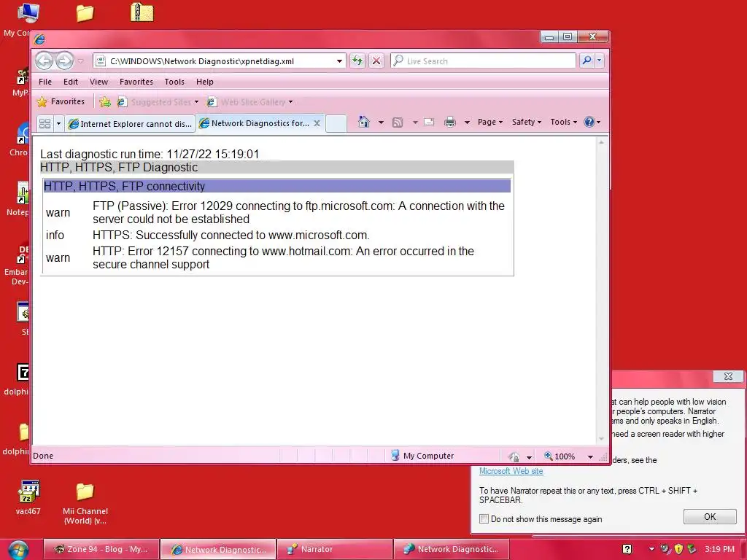This screenshot has width=747, height=560.
Task: Open the File menu
Action: point(45,82)
